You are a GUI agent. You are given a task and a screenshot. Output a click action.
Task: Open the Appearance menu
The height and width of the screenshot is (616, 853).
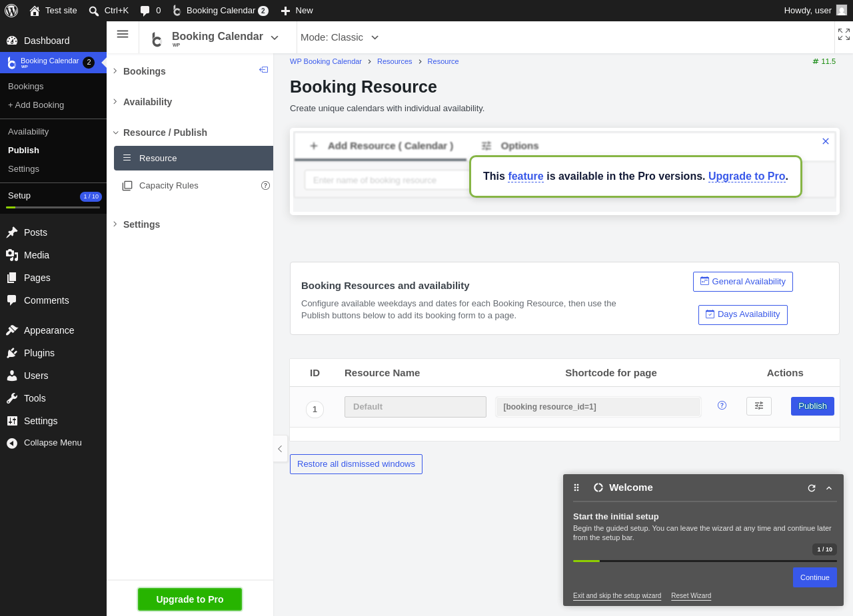pos(53,330)
